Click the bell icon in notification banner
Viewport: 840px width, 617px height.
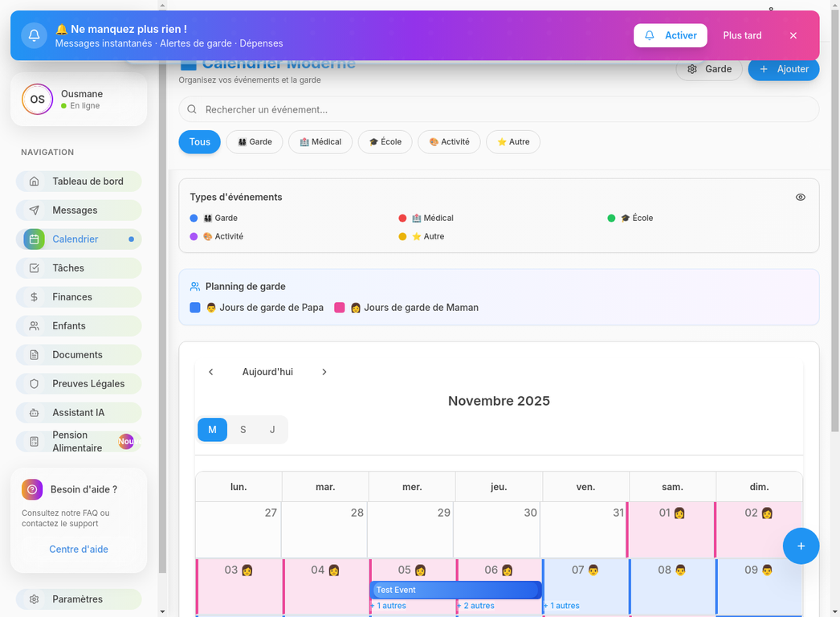coord(33,35)
